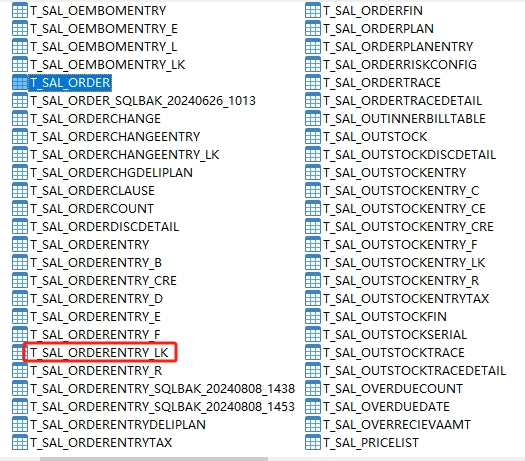Select T_SAL_OUTINNERBILLTABLE entry

click(x=404, y=119)
